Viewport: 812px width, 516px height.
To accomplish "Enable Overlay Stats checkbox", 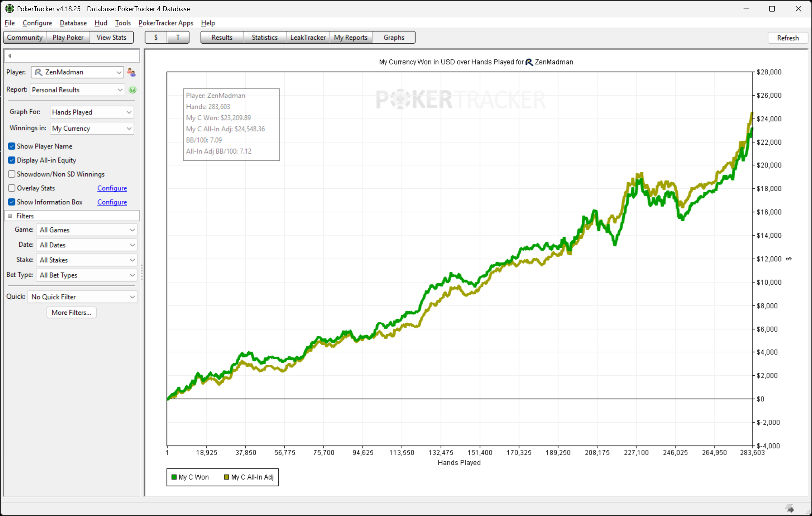I will click(12, 188).
